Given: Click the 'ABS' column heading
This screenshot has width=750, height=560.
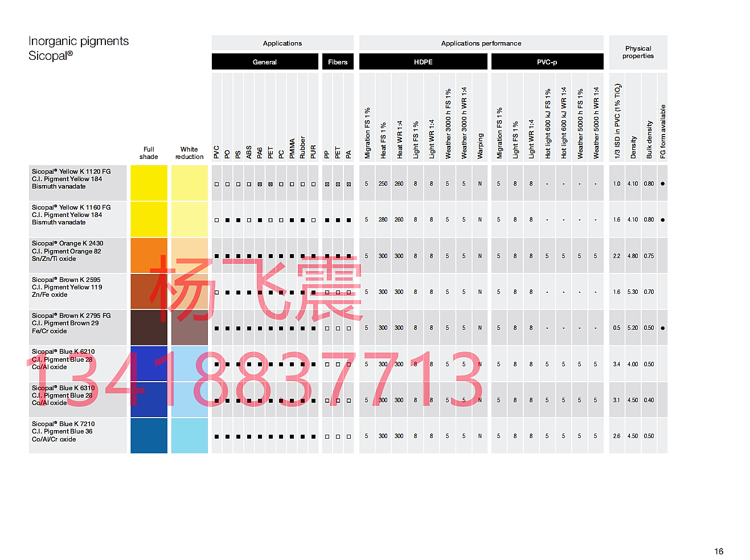Looking at the screenshot, I should coord(249,152).
